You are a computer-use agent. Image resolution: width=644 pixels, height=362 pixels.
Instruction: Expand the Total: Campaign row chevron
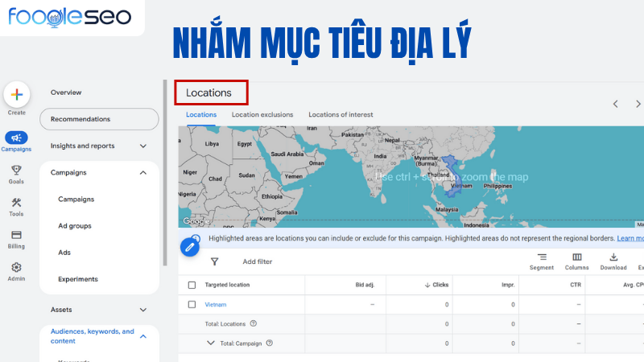pos(211,343)
